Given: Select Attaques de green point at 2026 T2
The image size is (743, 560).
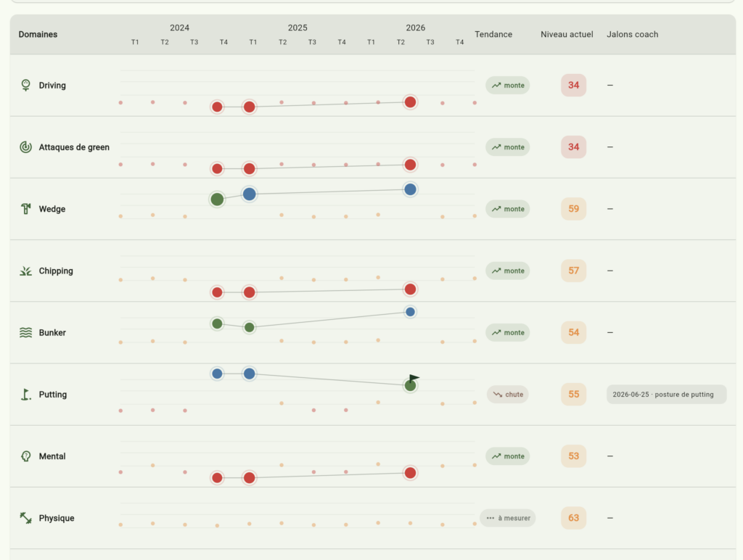Looking at the screenshot, I should (411, 165).
